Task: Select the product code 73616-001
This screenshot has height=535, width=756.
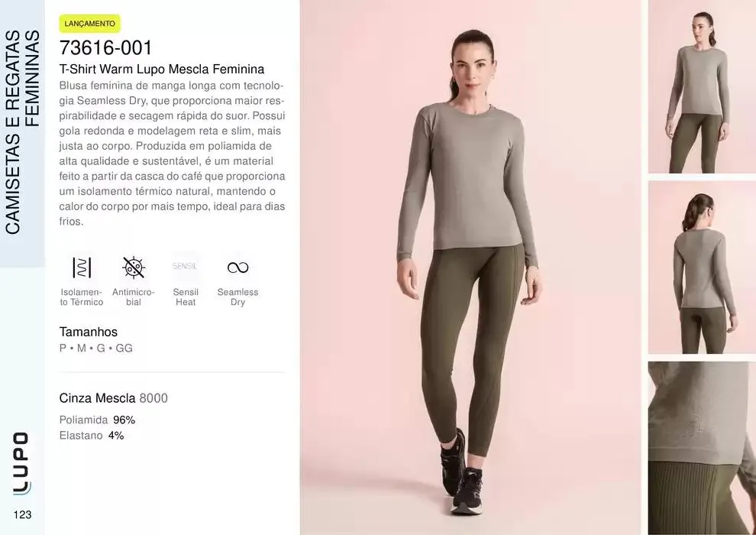Action: pyautogui.click(x=105, y=47)
